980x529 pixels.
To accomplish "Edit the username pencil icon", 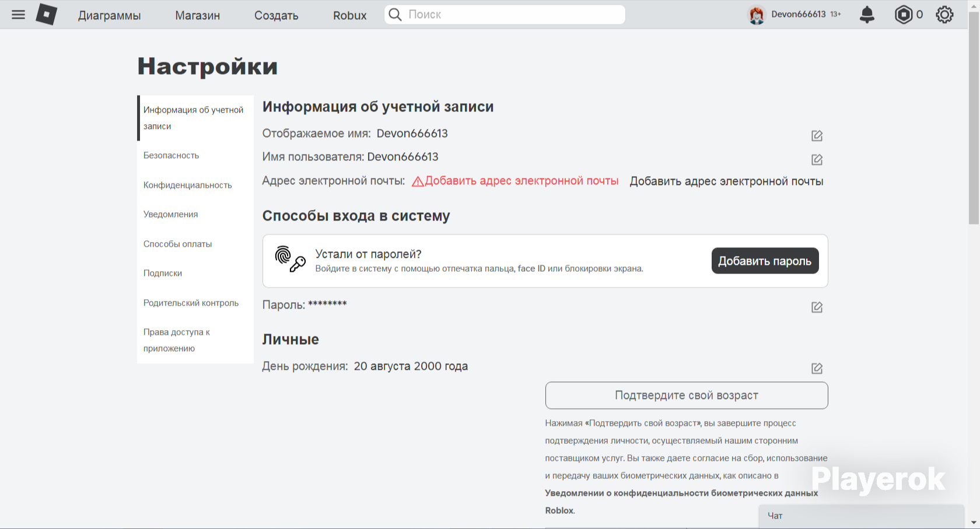I will (x=817, y=160).
